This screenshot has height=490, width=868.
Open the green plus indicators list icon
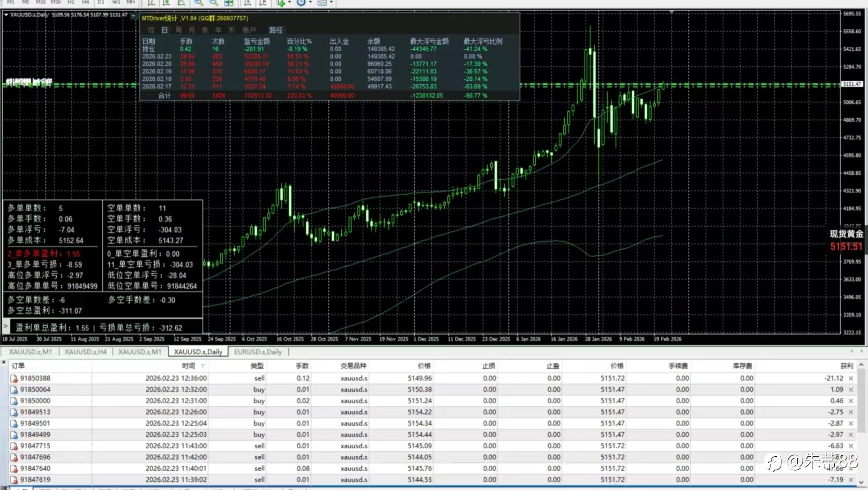point(280,2)
